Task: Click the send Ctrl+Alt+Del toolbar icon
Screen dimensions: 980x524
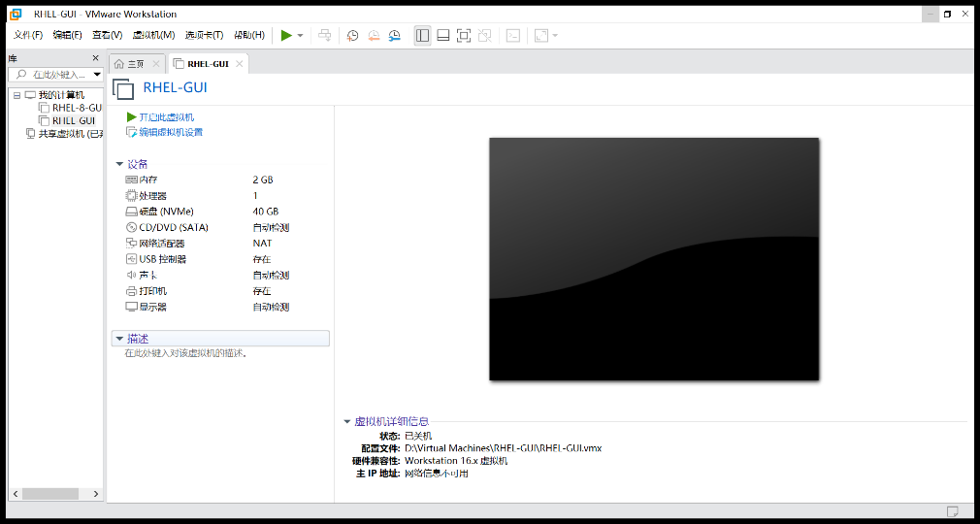Action: pyautogui.click(x=325, y=36)
